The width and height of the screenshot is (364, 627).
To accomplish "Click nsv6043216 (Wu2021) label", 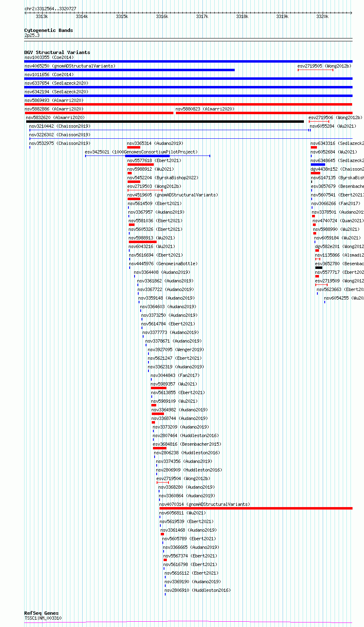I will point(152,246).
